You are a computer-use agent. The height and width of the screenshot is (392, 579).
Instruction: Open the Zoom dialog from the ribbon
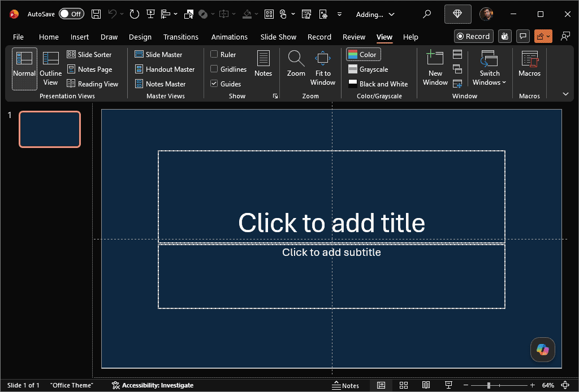click(296, 63)
